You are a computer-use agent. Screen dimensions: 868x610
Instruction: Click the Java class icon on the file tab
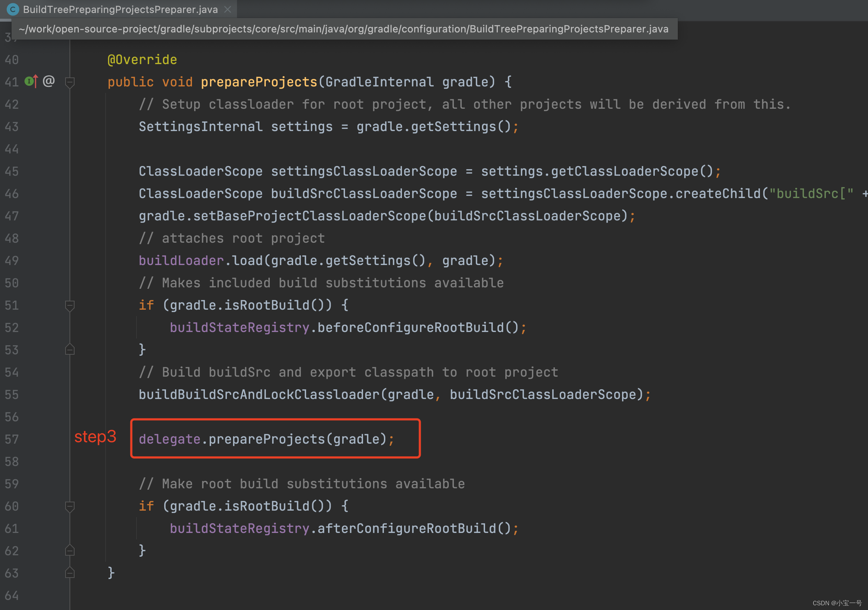13,9
